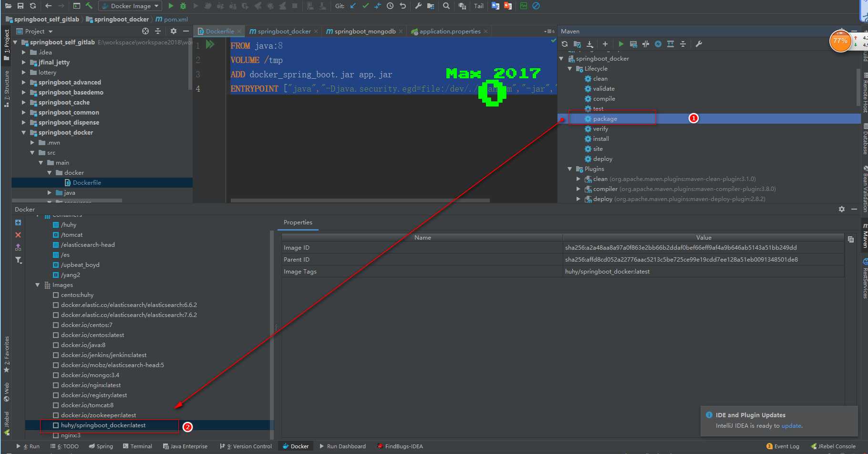The height and width of the screenshot is (454, 868).
Task: Click the update link in the notification
Action: click(x=791, y=426)
